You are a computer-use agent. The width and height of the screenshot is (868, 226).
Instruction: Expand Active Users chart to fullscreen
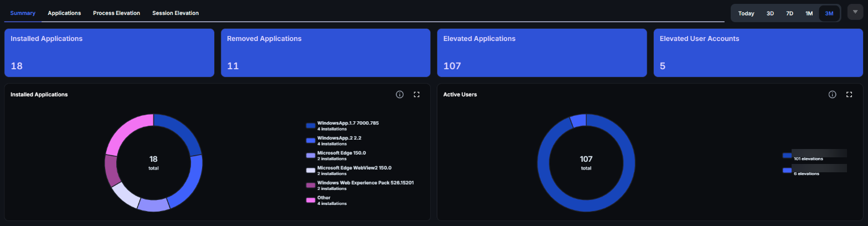coord(849,95)
